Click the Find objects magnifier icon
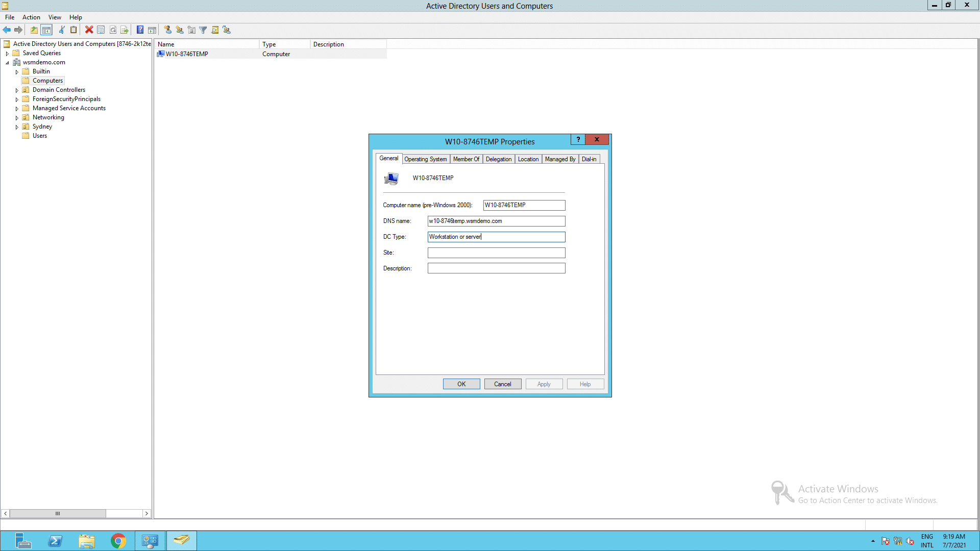The width and height of the screenshot is (980, 551). point(215,30)
